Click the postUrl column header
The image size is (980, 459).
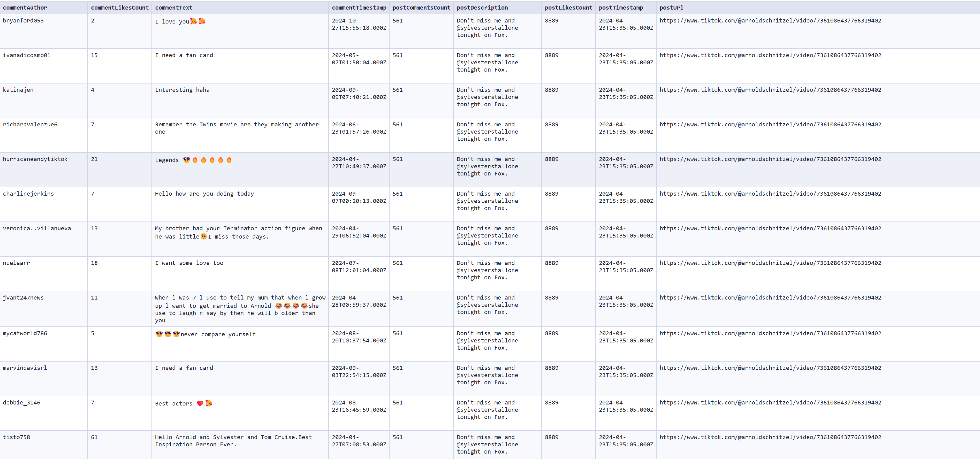(671, 7)
